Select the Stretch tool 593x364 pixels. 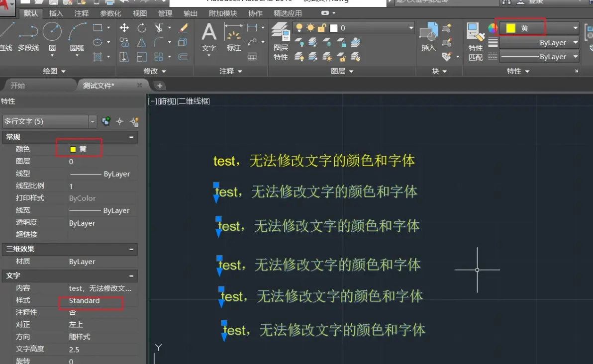pyautogui.click(x=124, y=57)
